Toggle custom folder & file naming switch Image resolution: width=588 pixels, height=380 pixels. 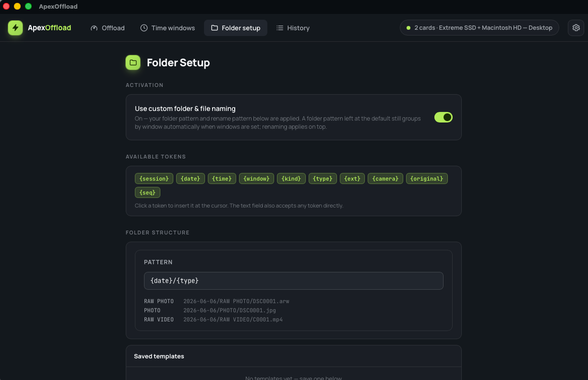click(x=444, y=117)
